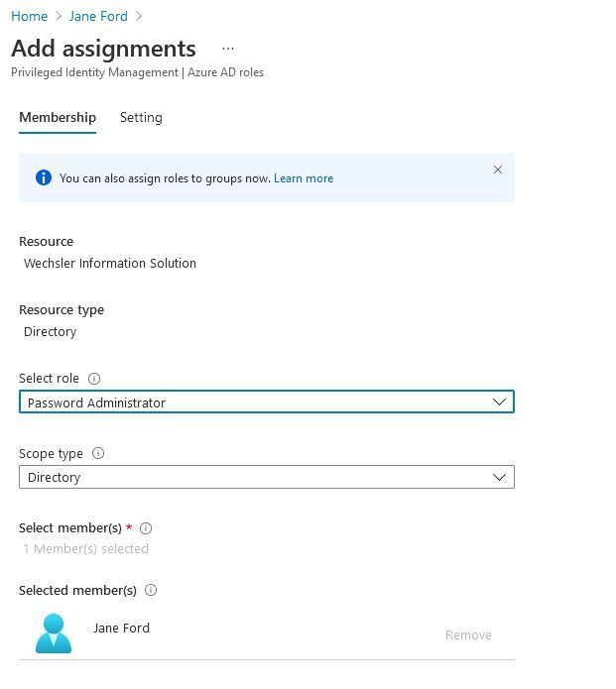Image resolution: width=616 pixels, height=689 pixels.
Task: Click the Jane Ford member name
Action: click(121, 628)
